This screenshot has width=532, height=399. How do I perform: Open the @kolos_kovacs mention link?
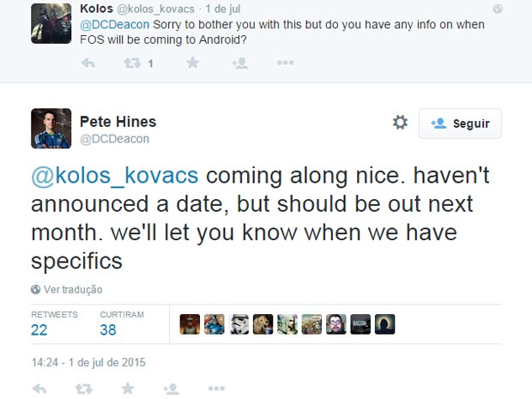[x=115, y=176]
